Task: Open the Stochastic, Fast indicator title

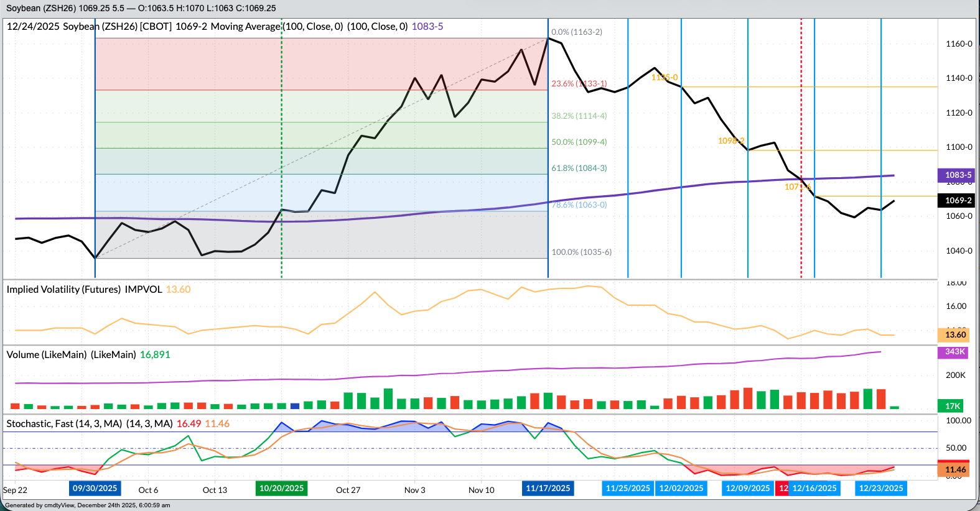Action: (x=89, y=424)
